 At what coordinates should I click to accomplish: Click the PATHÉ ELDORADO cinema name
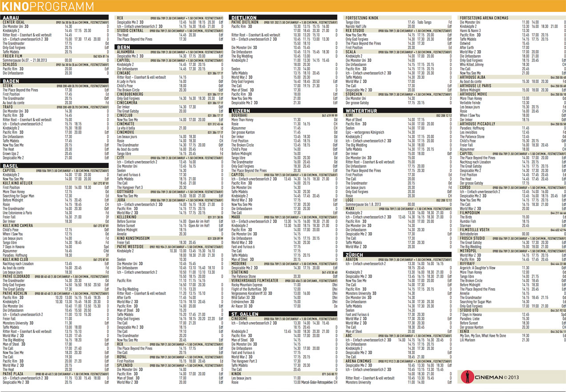tap(16, 276)
